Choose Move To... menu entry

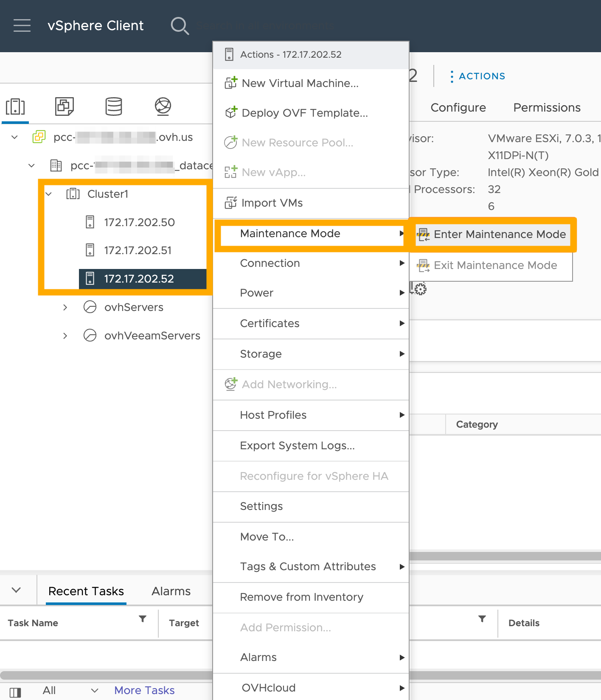pos(311,537)
